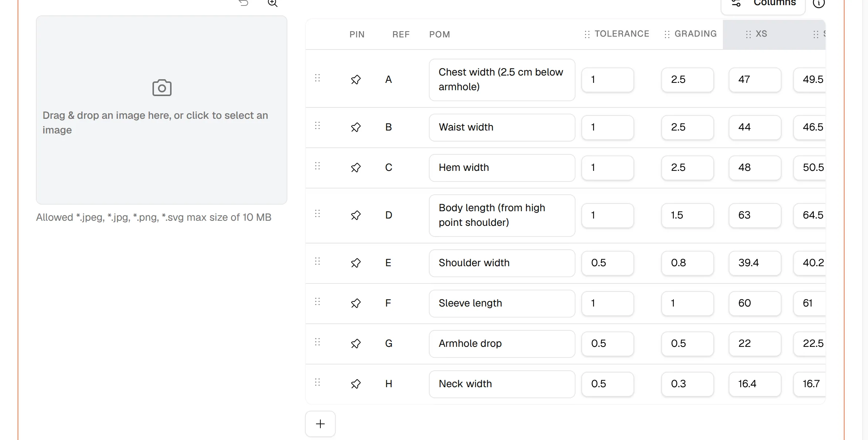Viewport: 868px width, 440px height.
Task: Pin the Armhole drop row G
Action: [x=356, y=344]
